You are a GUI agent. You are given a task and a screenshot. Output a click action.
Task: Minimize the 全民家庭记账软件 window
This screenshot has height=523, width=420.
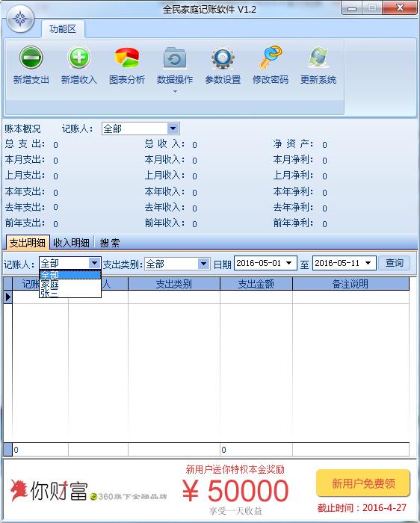pos(351,8)
